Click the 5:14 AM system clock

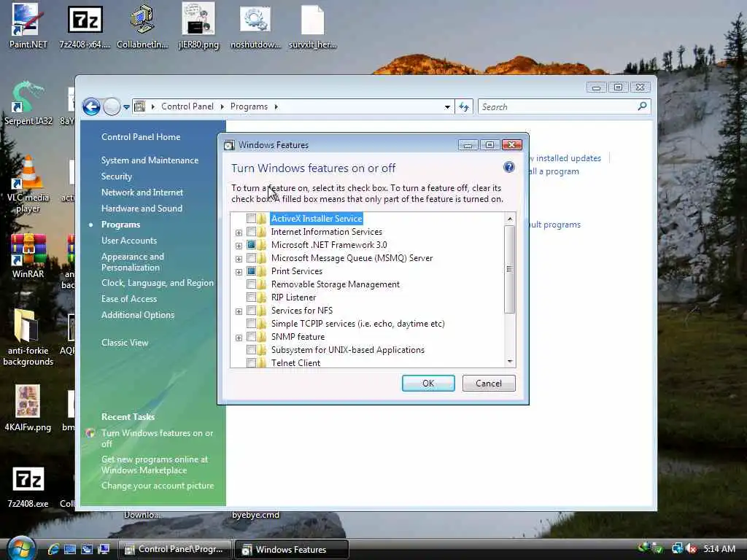(x=719, y=549)
